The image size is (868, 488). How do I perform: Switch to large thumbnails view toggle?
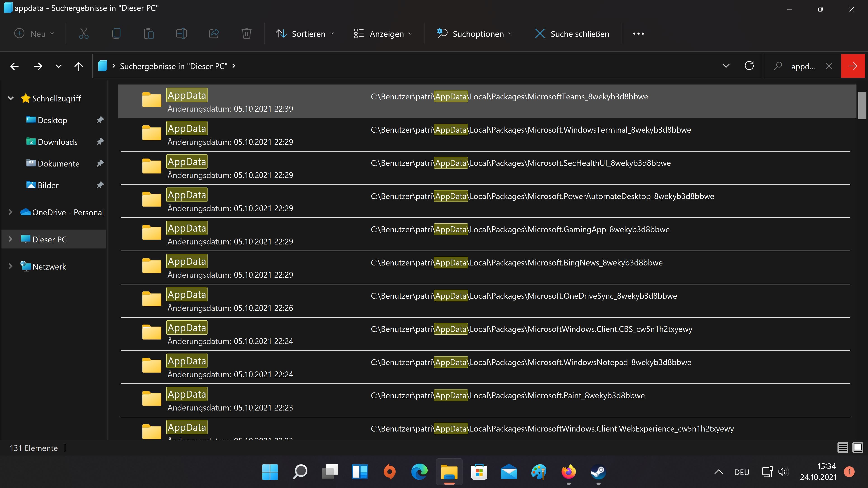(x=858, y=448)
